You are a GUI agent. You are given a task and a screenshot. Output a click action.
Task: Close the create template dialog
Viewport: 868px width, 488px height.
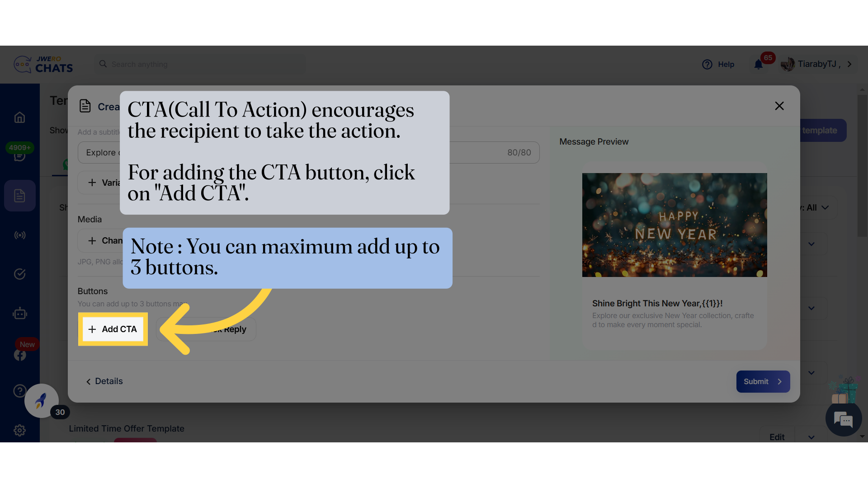pos(779,106)
